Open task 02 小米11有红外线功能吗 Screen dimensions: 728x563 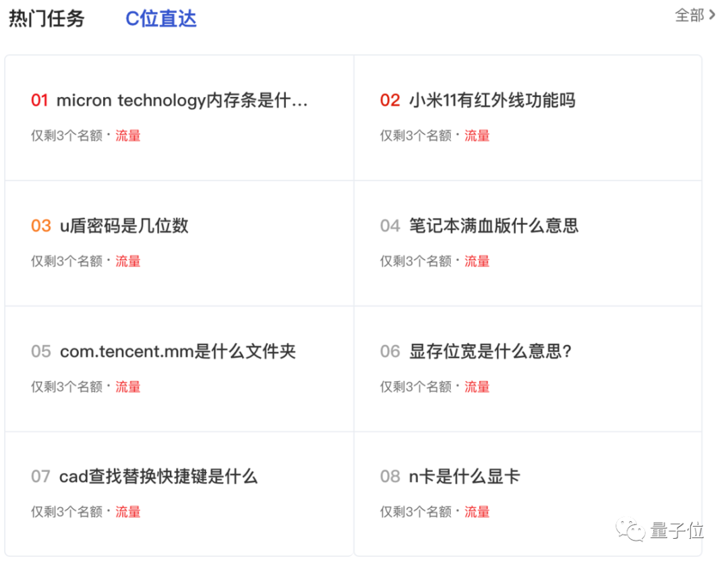pos(492,100)
